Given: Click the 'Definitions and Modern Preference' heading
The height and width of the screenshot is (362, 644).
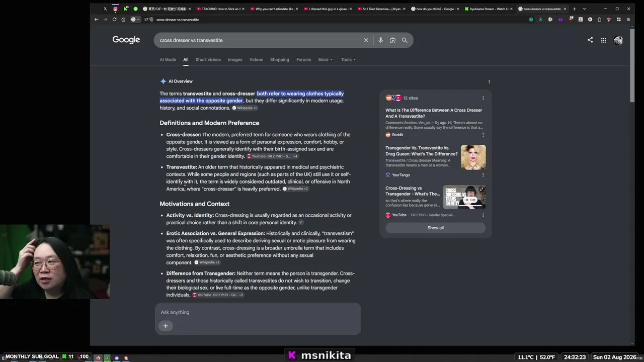Looking at the screenshot, I should coord(209,123).
